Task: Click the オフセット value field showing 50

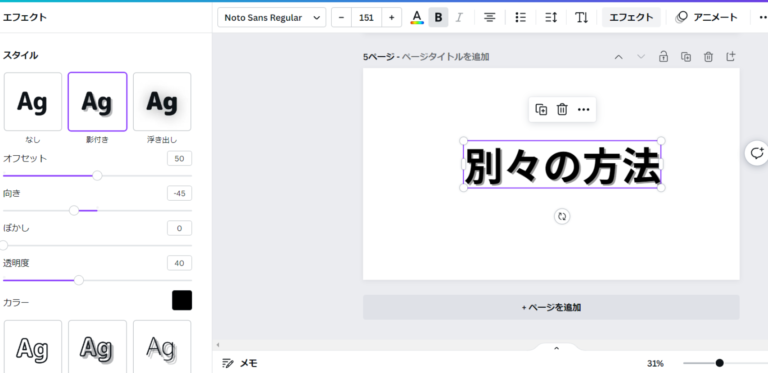Action: point(179,159)
